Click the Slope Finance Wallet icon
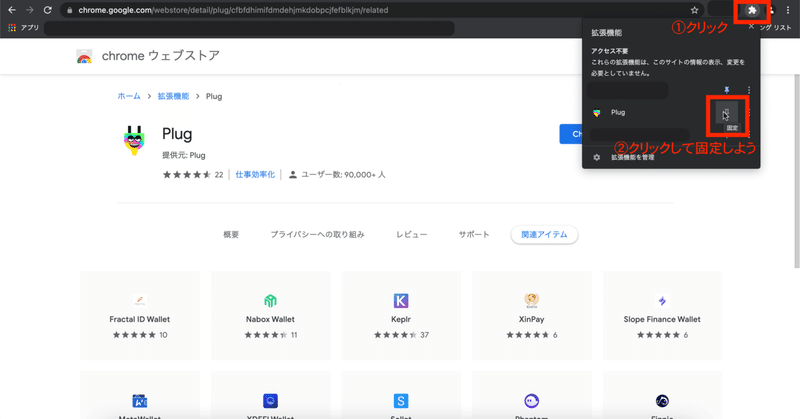Screen dimensions: 800x419 662,301
